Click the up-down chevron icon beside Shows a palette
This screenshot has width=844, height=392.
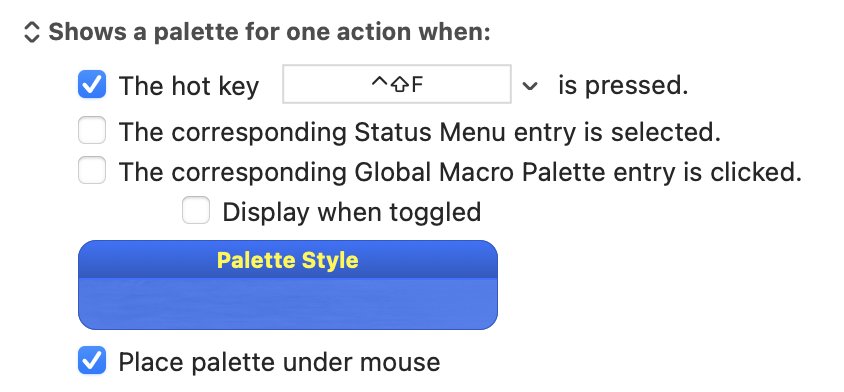pos(32,32)
